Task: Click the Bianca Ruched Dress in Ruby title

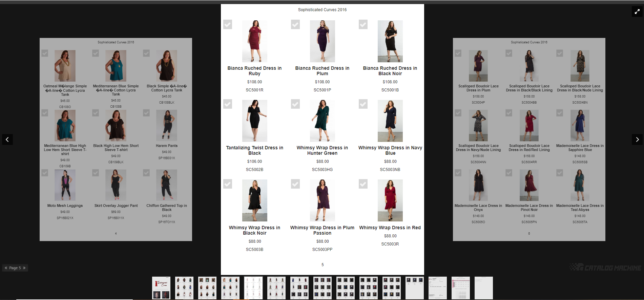Action: (x=255, y=71)
